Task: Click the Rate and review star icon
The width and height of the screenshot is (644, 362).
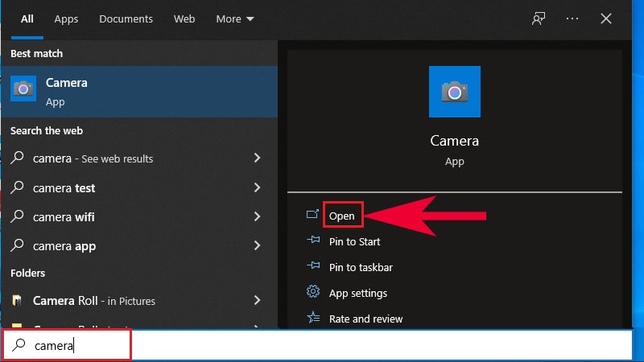Action: (313, 317)
